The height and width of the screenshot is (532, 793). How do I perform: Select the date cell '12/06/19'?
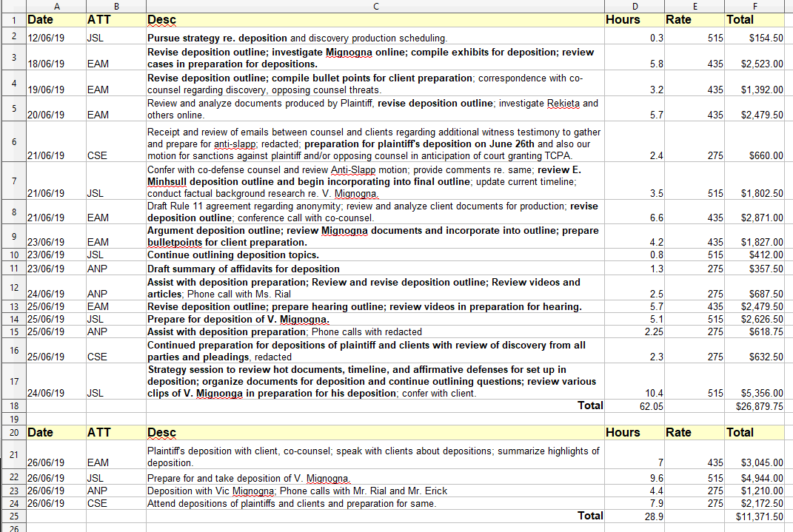point(56,36)
